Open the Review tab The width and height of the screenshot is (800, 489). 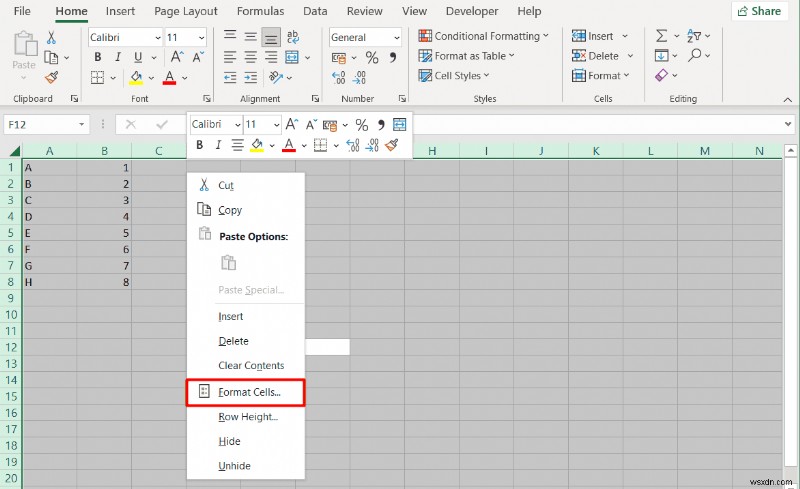click(x=364, y=11)
